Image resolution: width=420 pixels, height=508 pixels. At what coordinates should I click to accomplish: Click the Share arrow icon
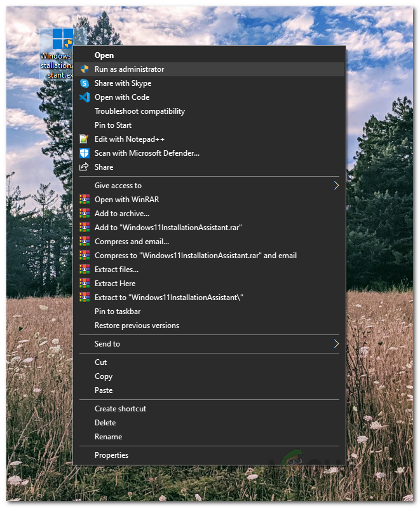pyautogui.click(x=84, y=167)
